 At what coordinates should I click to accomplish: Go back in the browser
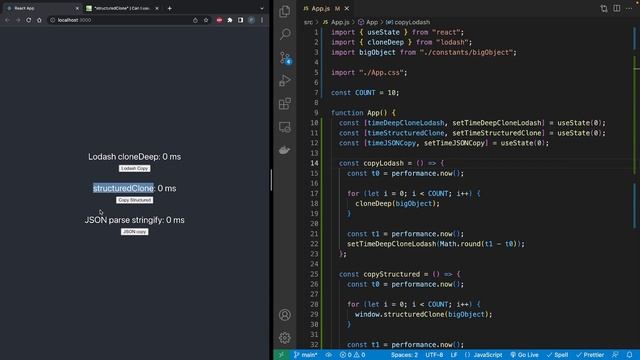coord(7,20)
